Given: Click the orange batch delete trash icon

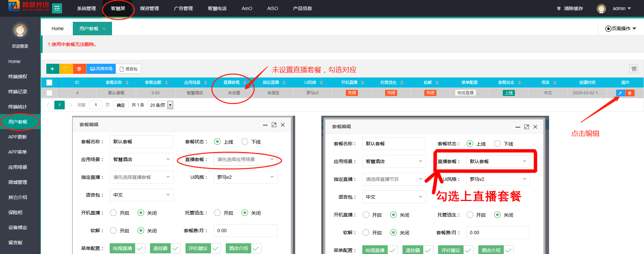Looking at the screenshot, I should click(x=79, y=69).
